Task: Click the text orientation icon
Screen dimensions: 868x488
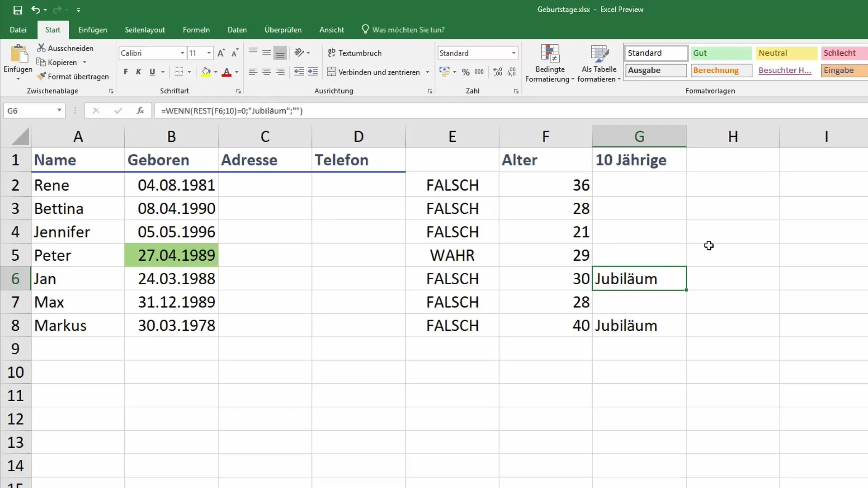Action: pyautogui.click(x=299, y=53)
